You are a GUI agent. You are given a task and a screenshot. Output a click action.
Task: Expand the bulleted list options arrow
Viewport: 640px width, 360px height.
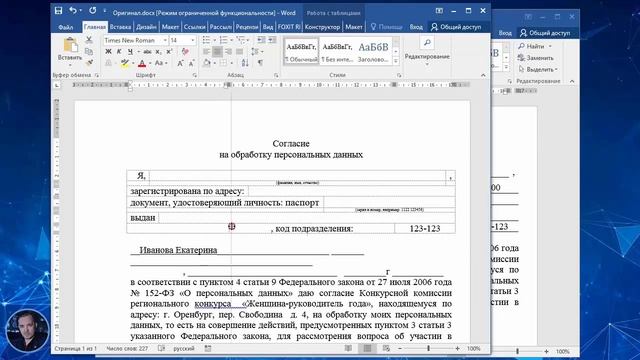[x=215, y=40]
